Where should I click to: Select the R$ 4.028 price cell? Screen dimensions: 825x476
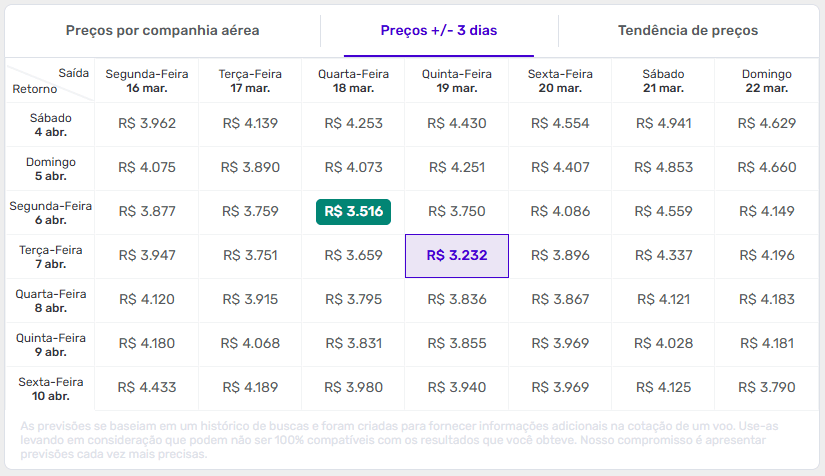click(664, 343)
